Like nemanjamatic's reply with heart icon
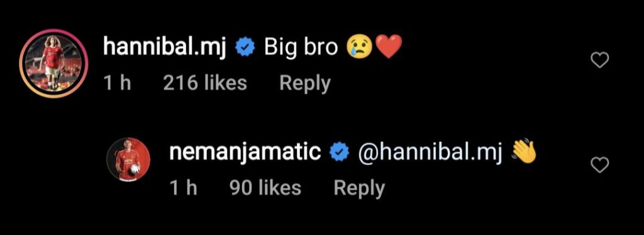The image size is (644, 235). click(599, 165)
